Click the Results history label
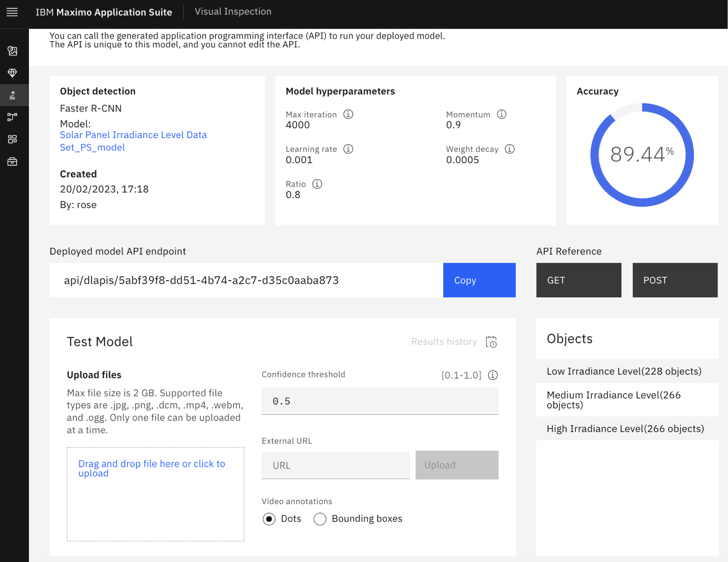Screen dimensions: 728x562 pyautogui.click(x=444, y=342)
